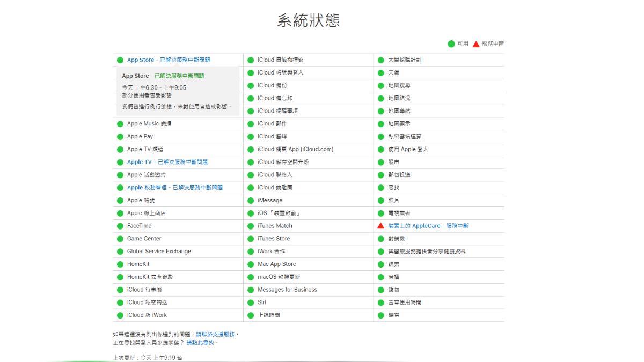Click the green dot beside 天氣
This screenshot has height=362, width=644.
381,73
